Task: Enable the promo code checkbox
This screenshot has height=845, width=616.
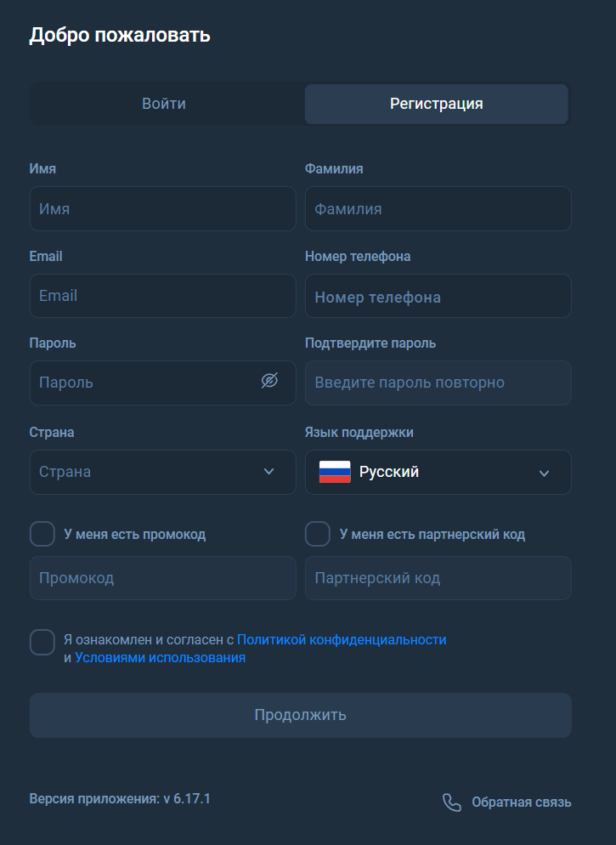Action: [42, 534]
